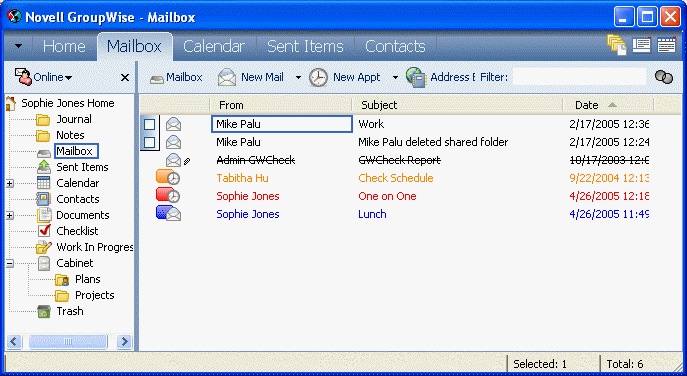The image size is (687, 376).
Task: Click the 'Work' subject of Mike Palu
Action: (371, 124)
